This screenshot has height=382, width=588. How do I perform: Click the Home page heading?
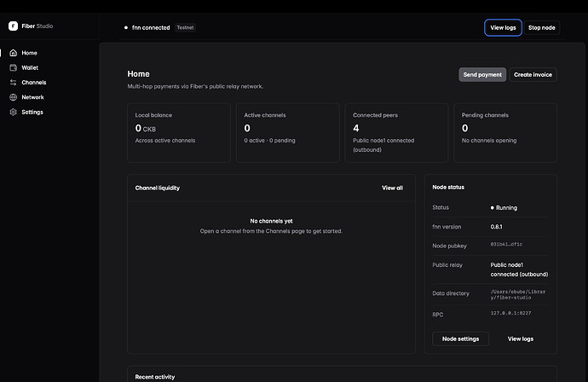point(138,74)
